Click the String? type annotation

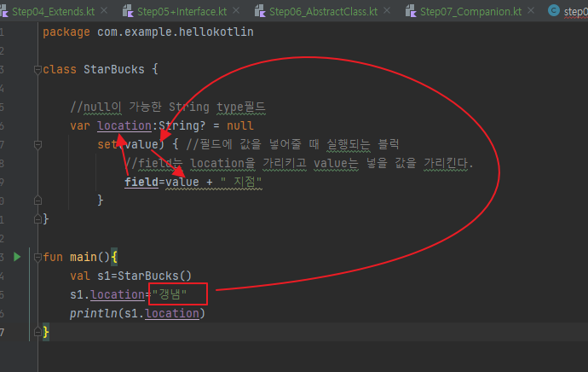[x=182, y=125]
